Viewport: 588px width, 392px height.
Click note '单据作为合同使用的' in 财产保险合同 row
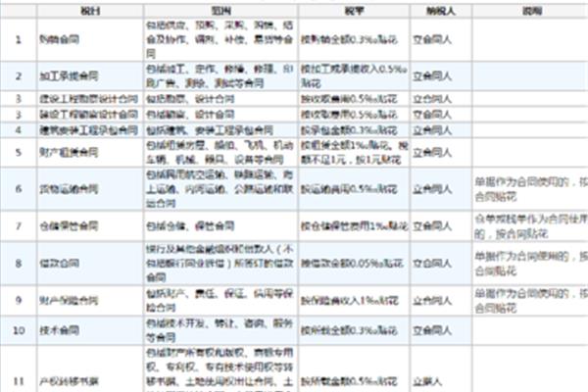coord(531,300)
